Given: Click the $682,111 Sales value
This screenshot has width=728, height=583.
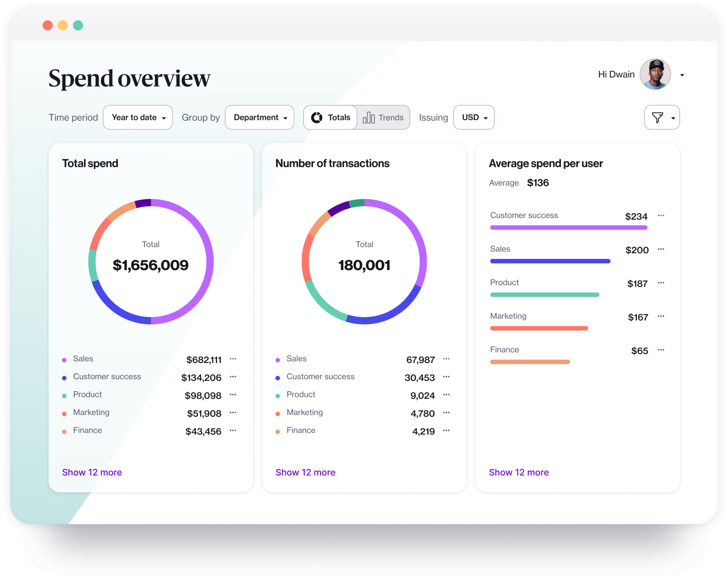Looking at the screenshot, I should pos(204,360).
